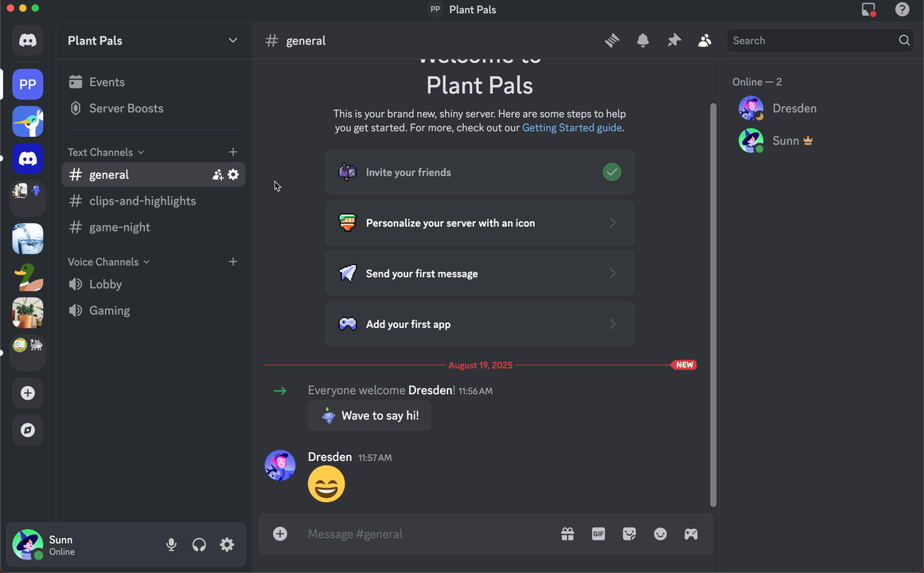
Task: Collapse Text Channels category
Action: [x=106, y=152]
